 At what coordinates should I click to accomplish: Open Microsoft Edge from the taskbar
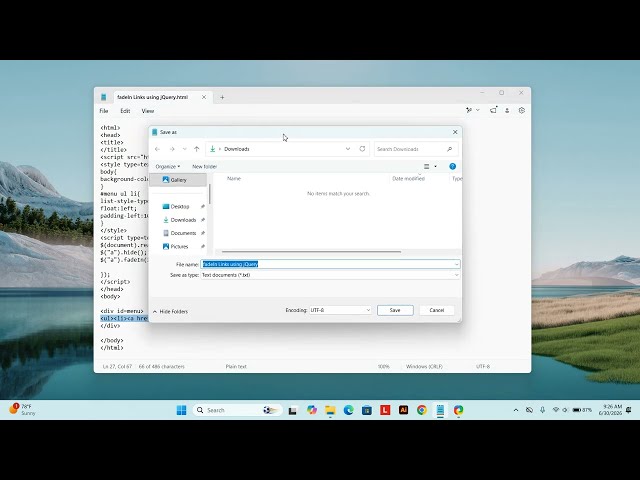[348, 410]
